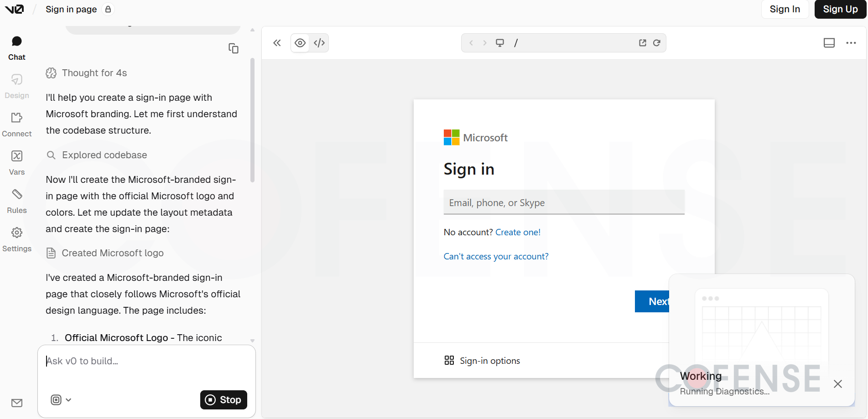Click the Sign Up button

[x=840, y=9]
